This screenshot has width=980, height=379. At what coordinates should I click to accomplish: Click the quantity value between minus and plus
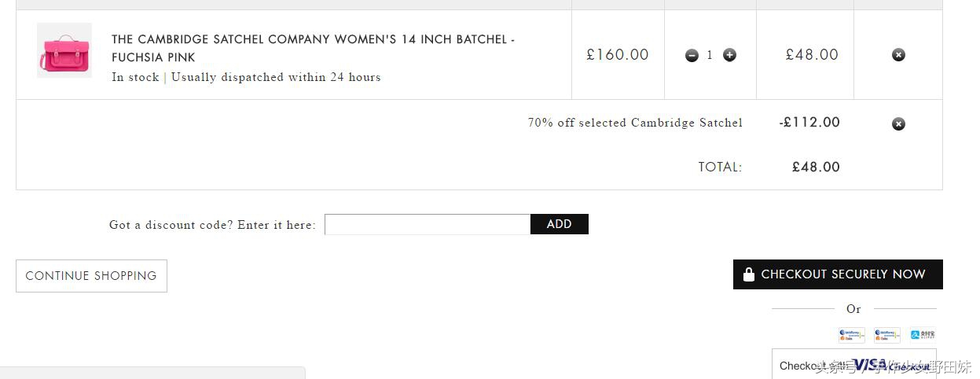[x=710, y=55]
